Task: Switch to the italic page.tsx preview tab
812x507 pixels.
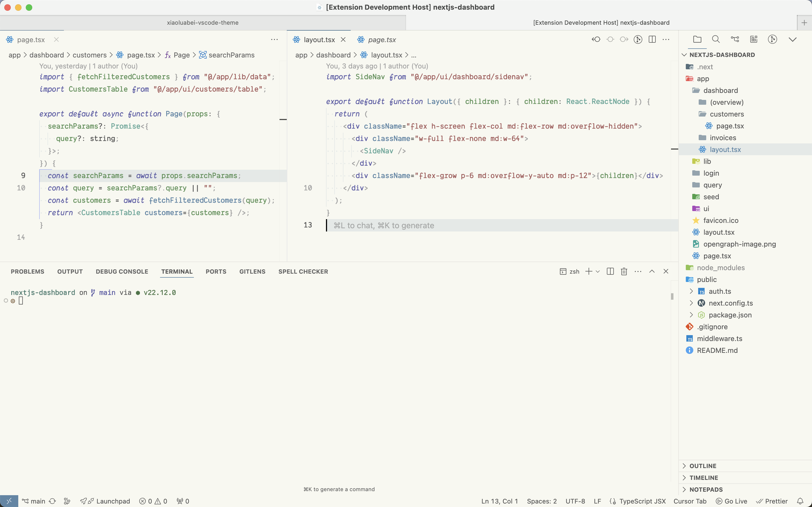Action: click(x=382, y=39)
